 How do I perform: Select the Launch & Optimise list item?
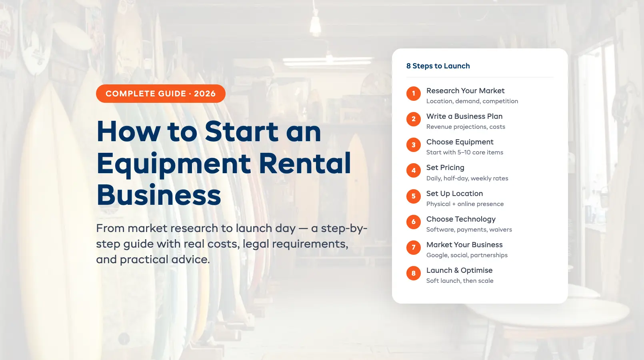pyautogui.click(x=459, y=270)
